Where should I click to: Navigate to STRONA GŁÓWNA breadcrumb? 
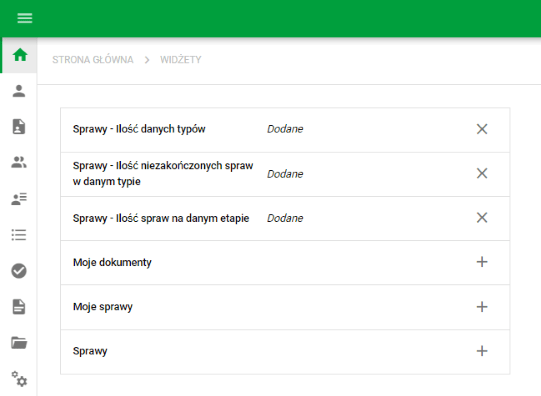[93, 60]
